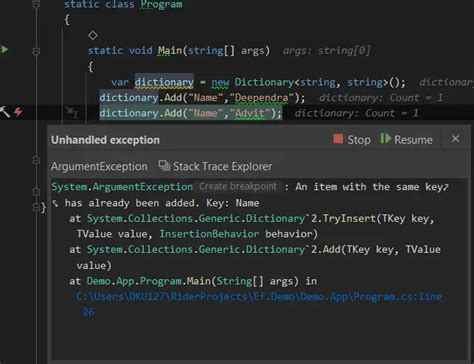
Task: Close the Unhandled exception popup
Action: (455, 139)
